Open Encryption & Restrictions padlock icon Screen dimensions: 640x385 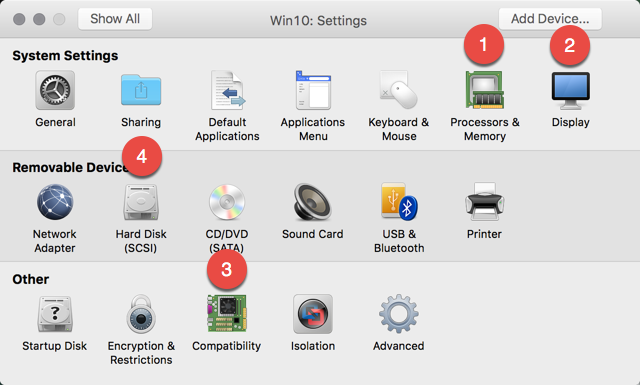click(x=141, y=314)
